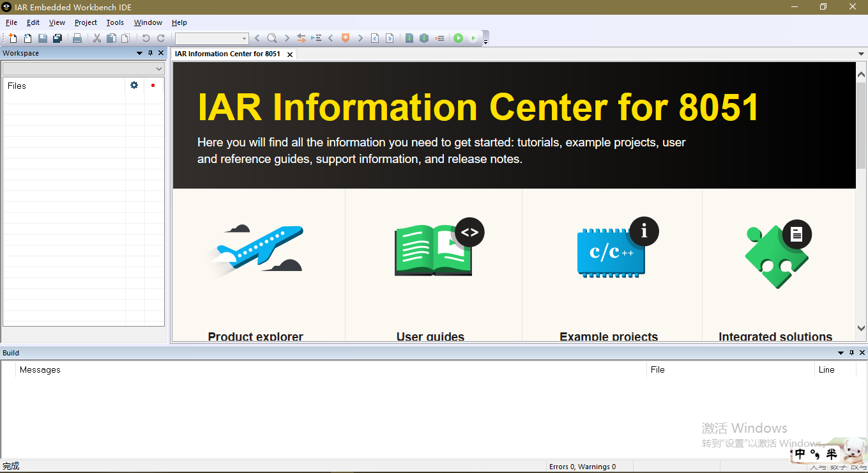Open the Tools menu
This screenshot has height=473, width=868.
[x=115, y=22]
